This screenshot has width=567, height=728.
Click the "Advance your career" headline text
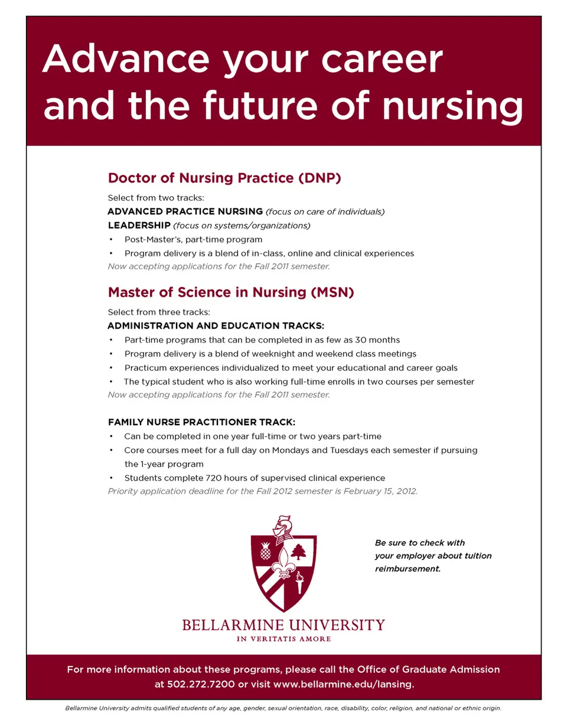coord(242,59)
